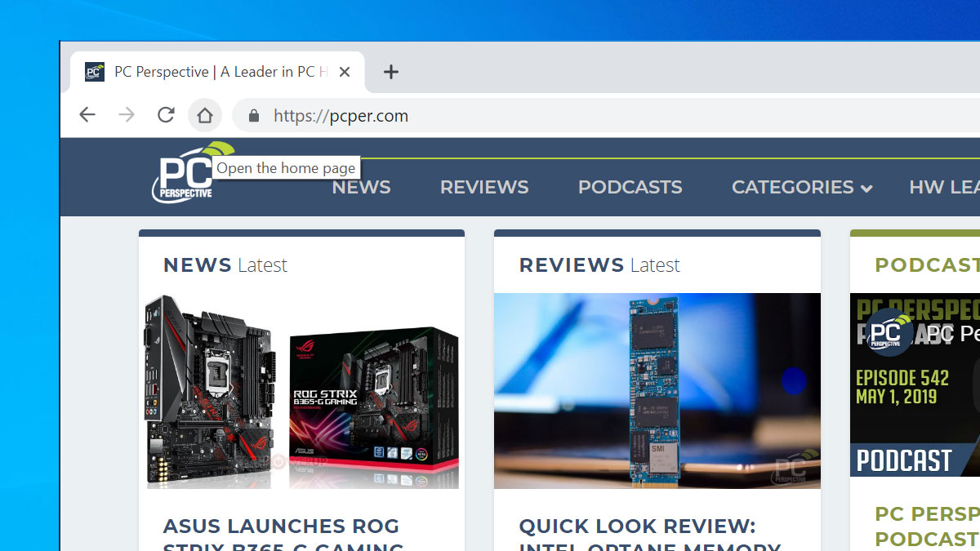Open the NEWS menu item
The image size is (980, 551).
[x=361, y=187]
